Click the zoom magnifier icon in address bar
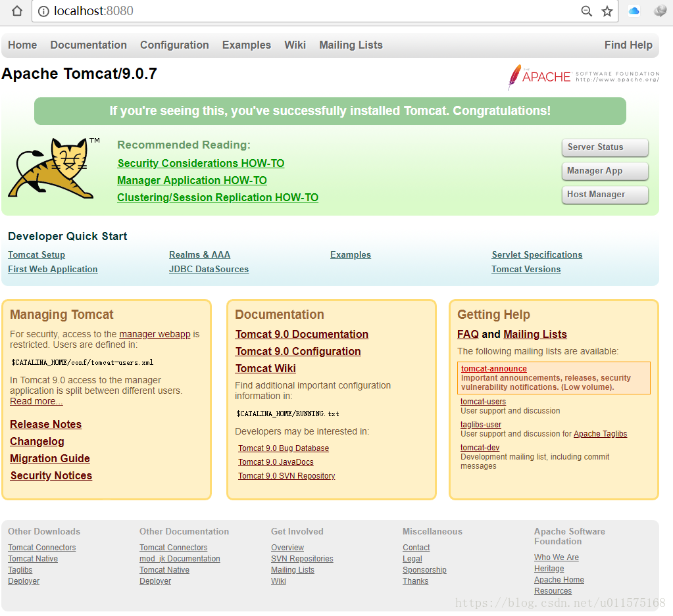 586,11
